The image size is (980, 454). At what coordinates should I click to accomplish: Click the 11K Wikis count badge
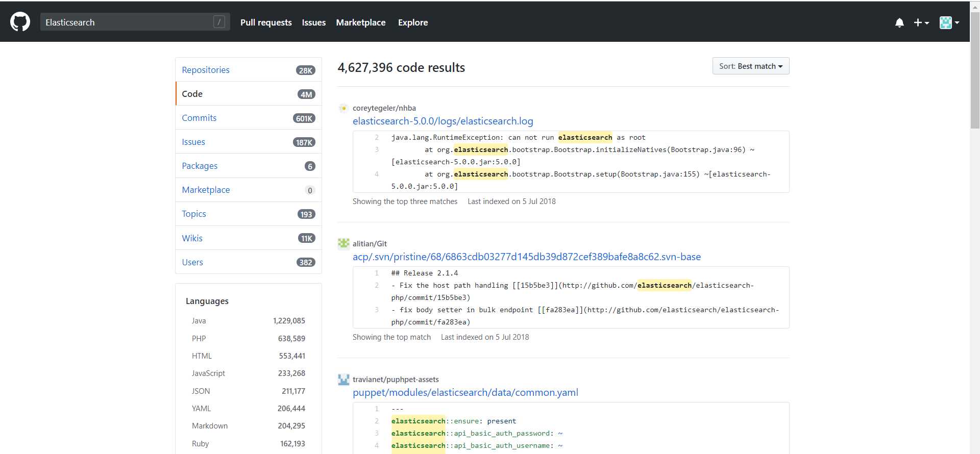click(x=306, y=238)
